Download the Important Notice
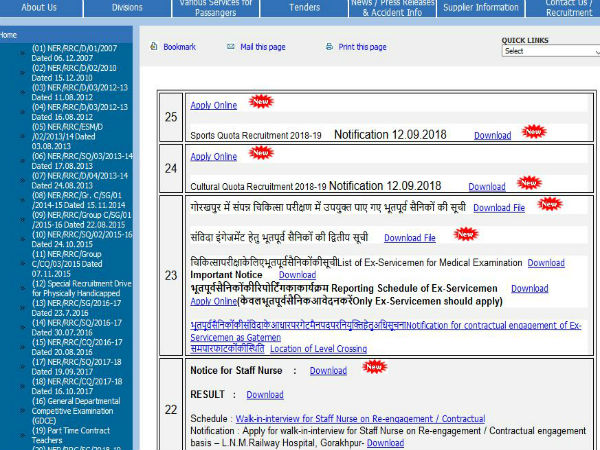 297,275
